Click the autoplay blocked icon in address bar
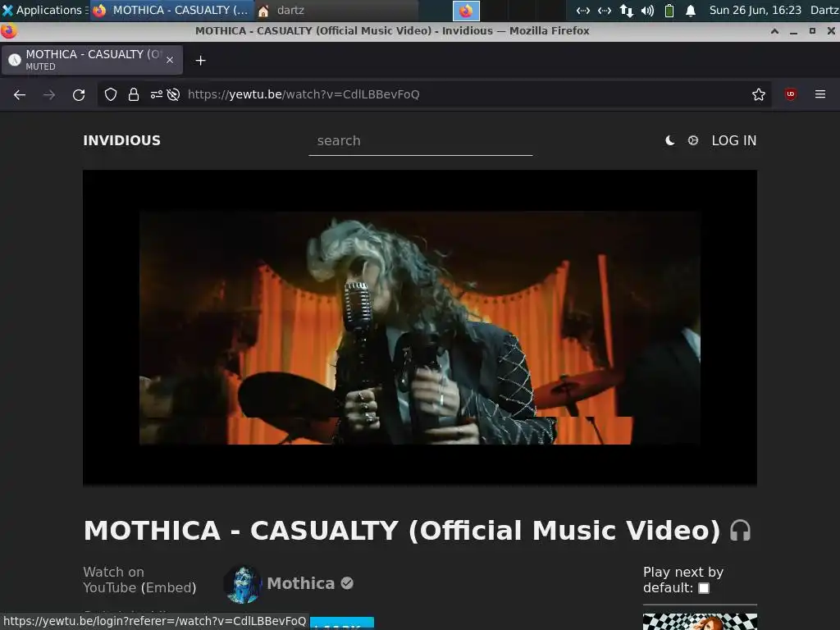Image resolution: width=840 pixels, height=630 pixels. point(173,95)
